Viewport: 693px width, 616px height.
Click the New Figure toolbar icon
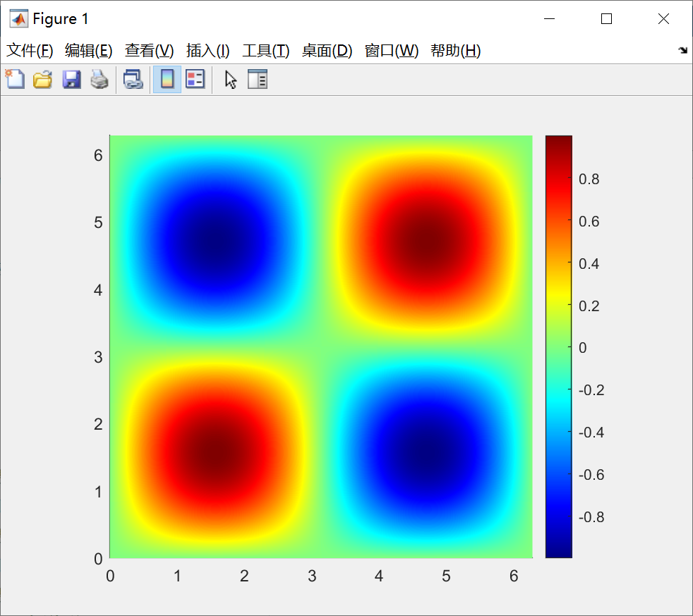click(x=15, y=80)
